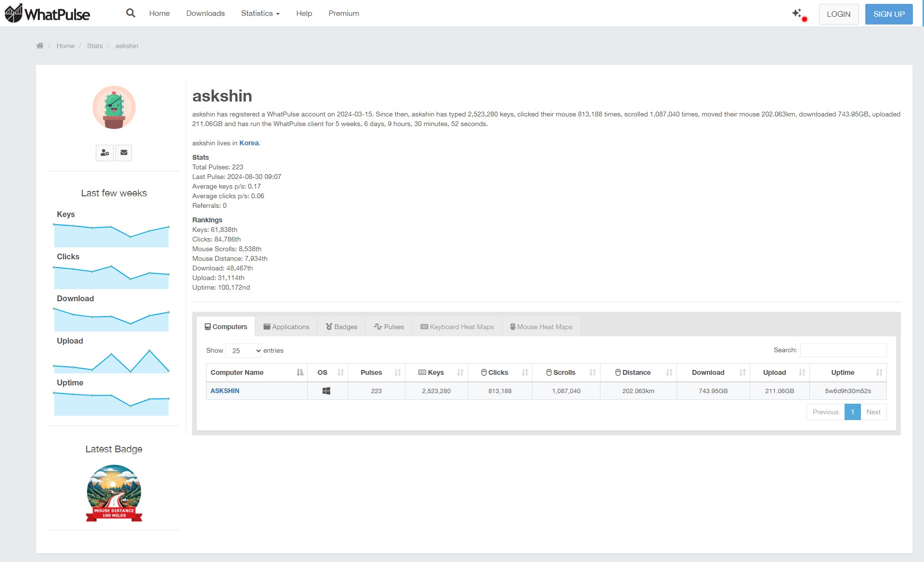Open the Korea country link

tap(249, 143)
